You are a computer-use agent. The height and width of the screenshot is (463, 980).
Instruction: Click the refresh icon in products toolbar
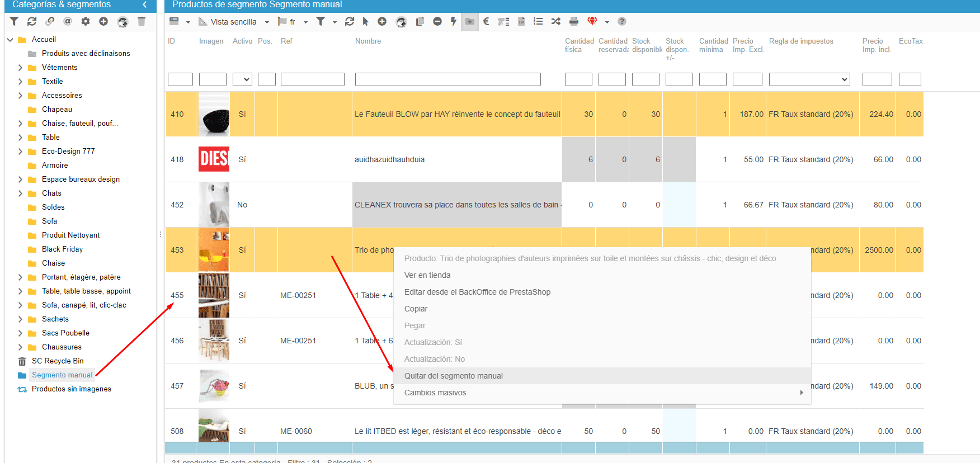(350, 21)
